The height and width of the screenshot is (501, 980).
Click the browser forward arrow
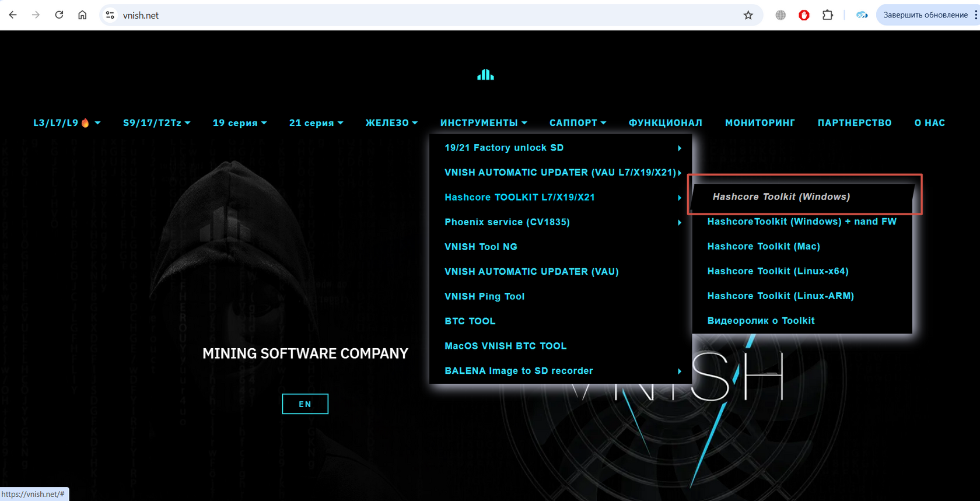(x=36, y=15)
